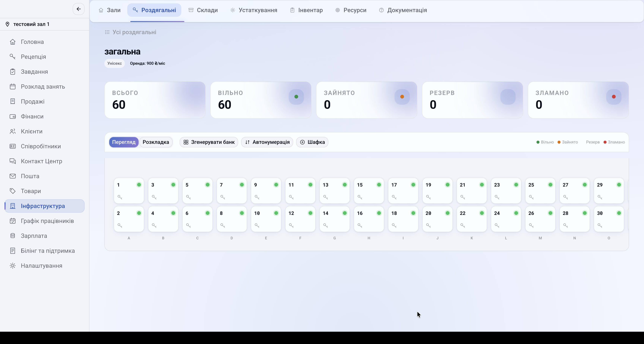The image size is (644, 344).
Task: Click the Інфраструктура building icon
Action: (x=12, y=206)
